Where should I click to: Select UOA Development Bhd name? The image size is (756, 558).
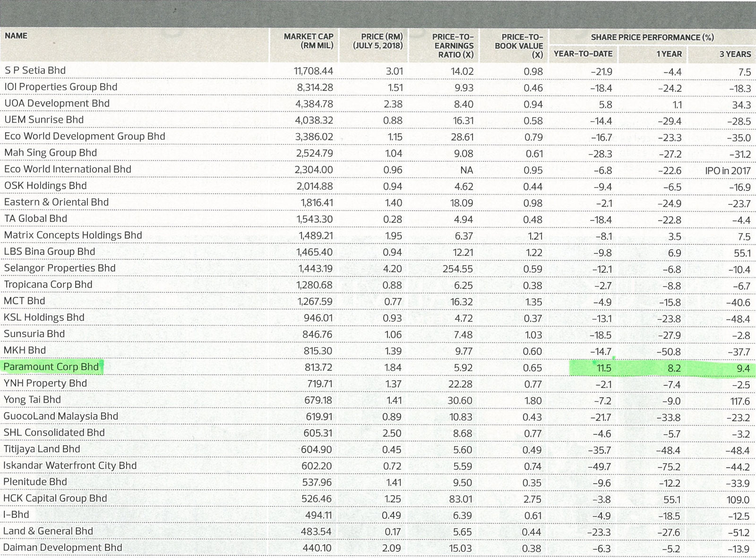tap(57, 103)
